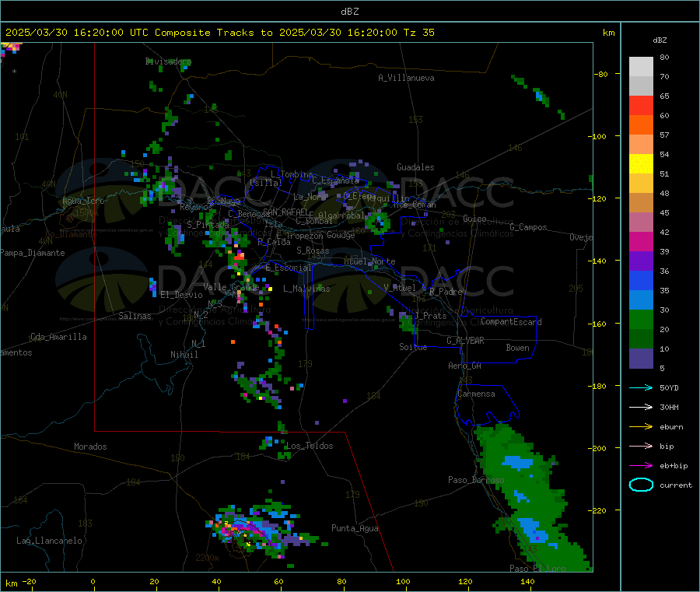Click the '140' tick on bottom km axis
The height and width of the screenshot is (592, 700).
(x=527, y=581)
